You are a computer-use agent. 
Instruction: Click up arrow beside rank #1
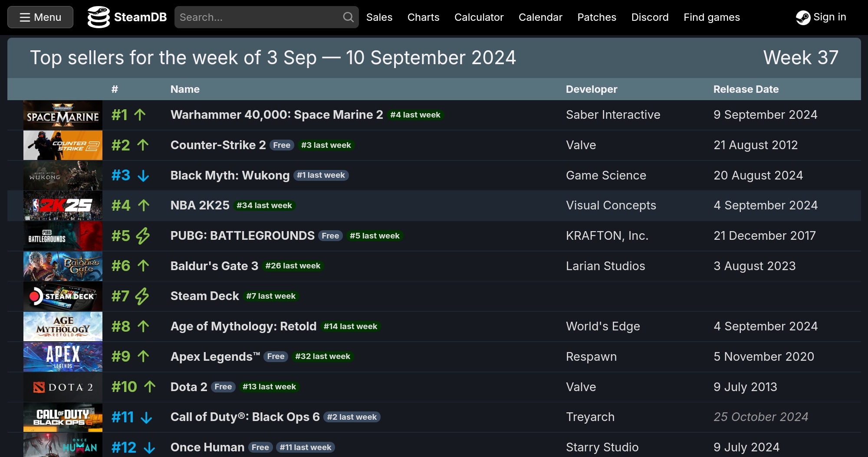click(x=140, y=115)
